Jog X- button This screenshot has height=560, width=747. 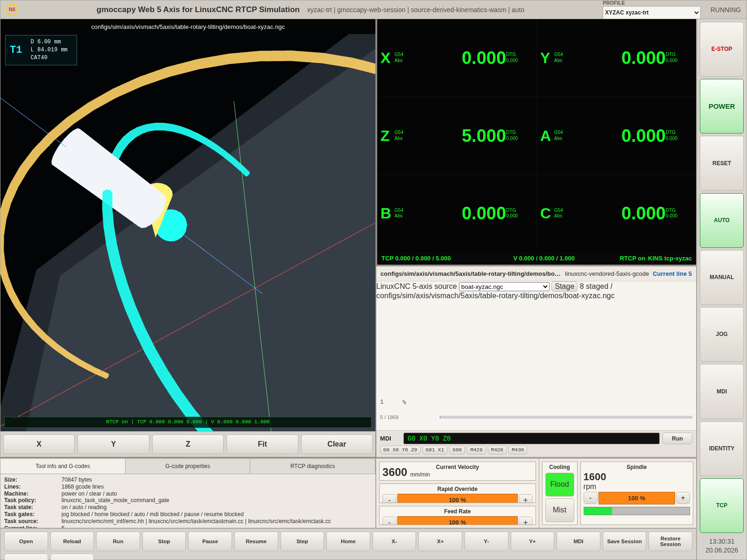click(x=394, y=541)
